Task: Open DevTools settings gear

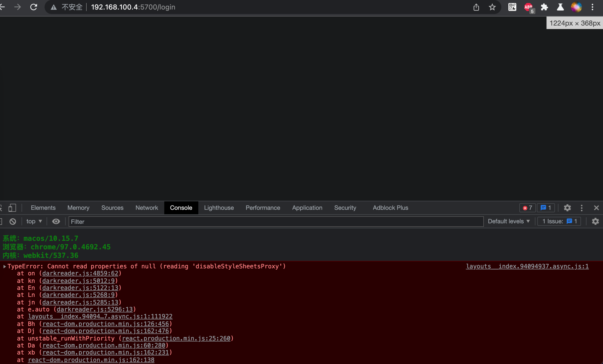Action: 567,208
